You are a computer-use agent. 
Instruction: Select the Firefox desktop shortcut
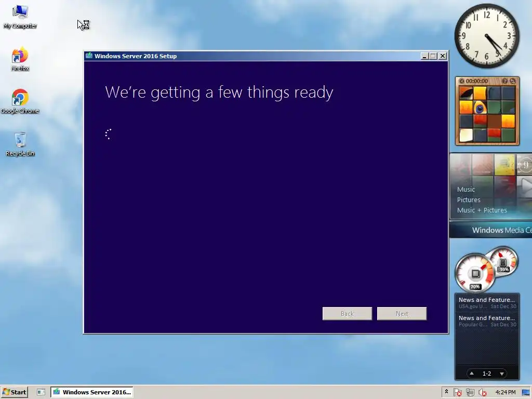20,59
